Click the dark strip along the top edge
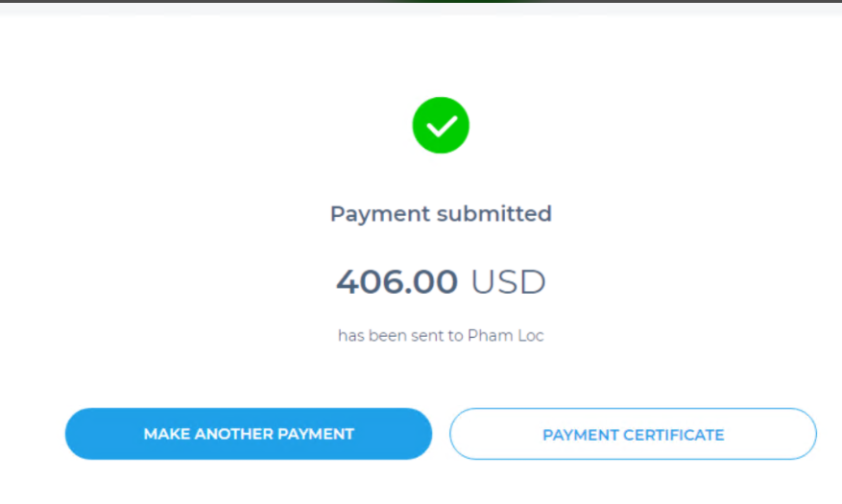The height and width of the screenshot is (504, 842). 421,2
